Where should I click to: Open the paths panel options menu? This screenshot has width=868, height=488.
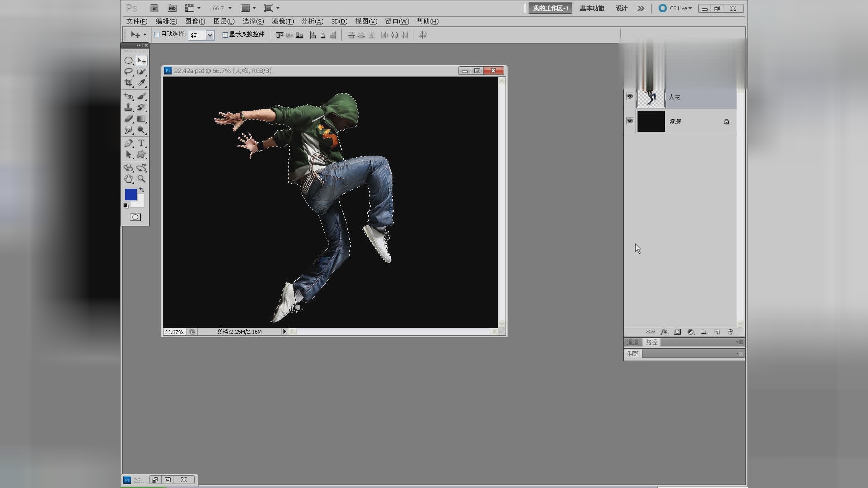point(740,342)
